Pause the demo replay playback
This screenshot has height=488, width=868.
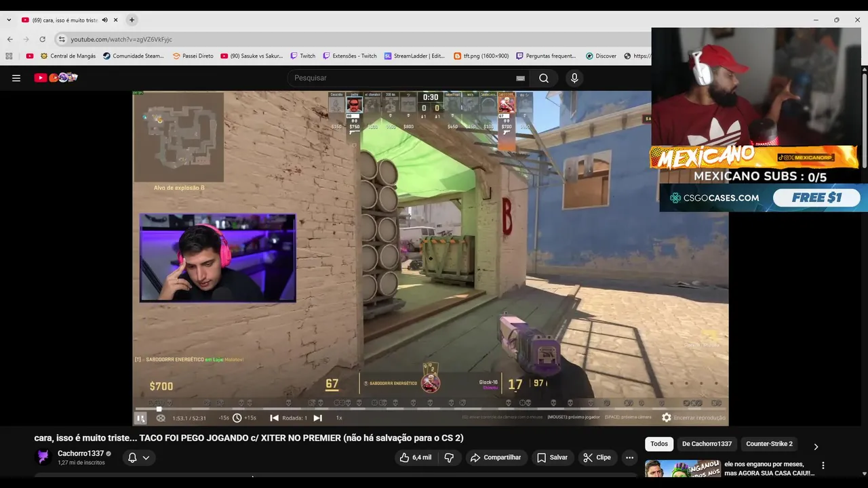coord(140,418)
